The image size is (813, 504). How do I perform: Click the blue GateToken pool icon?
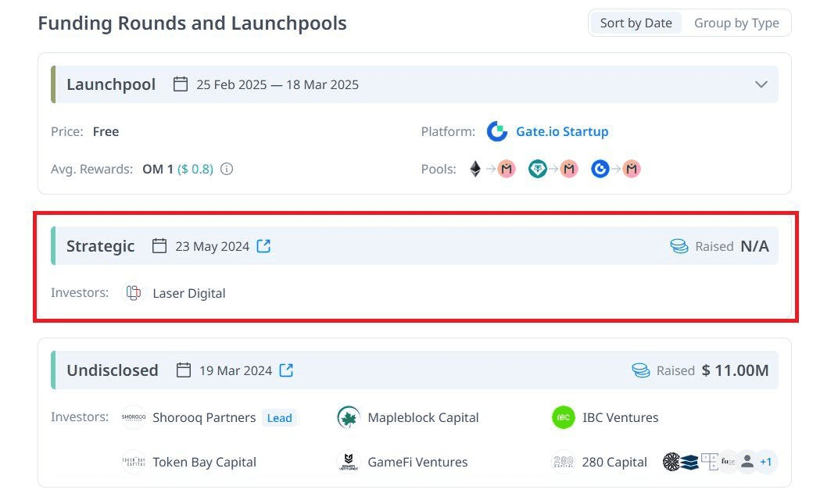600,169
